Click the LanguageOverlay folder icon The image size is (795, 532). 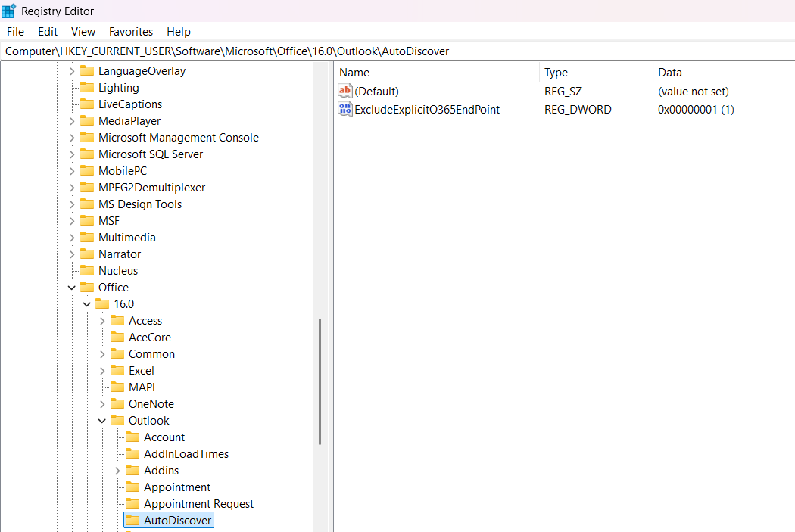click(x=87, y=70)
